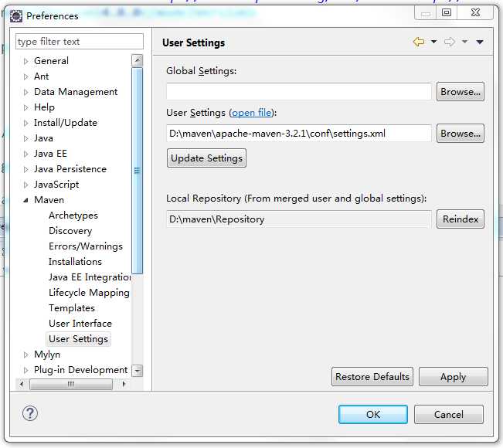Screen dimensions: 503x448
Task: Click the horizontal scroll left arrow
Action: pyautogui.click(x=21, y=384)
